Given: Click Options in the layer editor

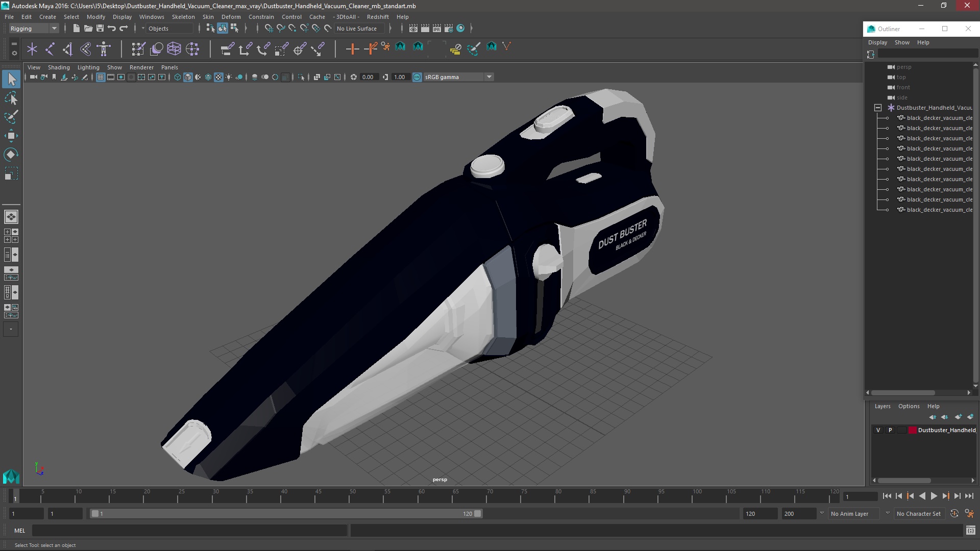Looking at the screenshot, I should (909, 406).
